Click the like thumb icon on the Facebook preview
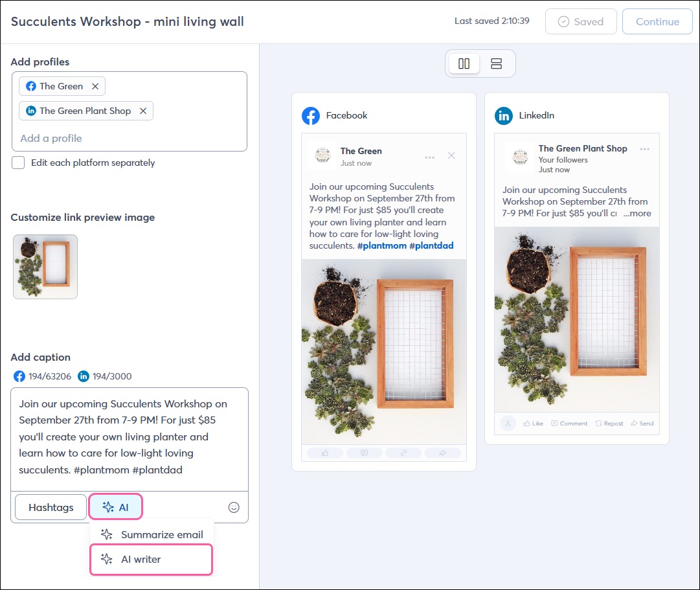This screenshot has height=590, width=700. tap(325, 453)
